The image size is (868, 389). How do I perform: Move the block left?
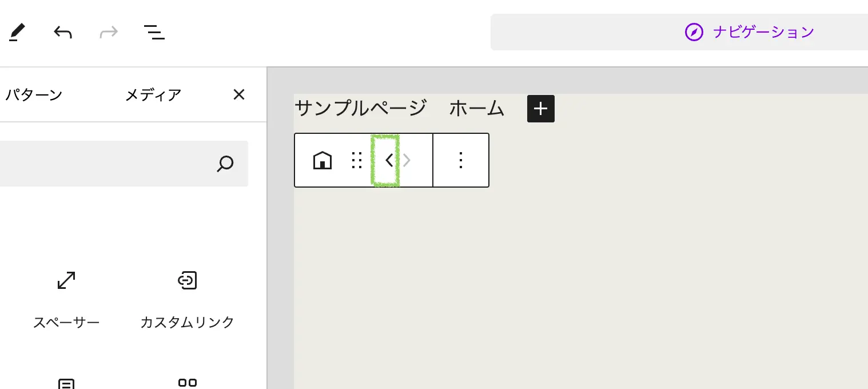point(389,161)
